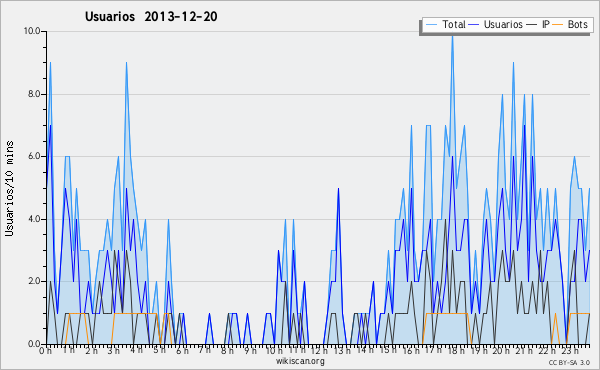Click the y-axis value 4.0
The width and height of the screenshot is (600, 370).
[34, 219]
